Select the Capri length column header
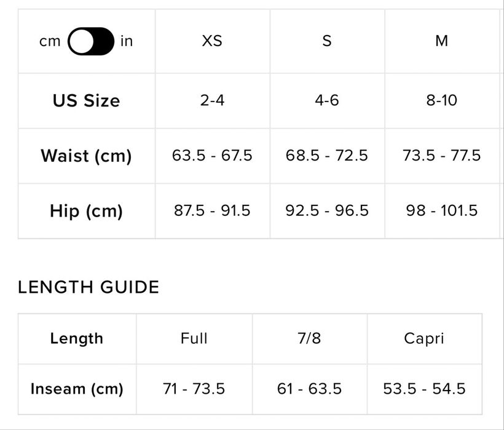504x430 pixels. tap(424, 338)
